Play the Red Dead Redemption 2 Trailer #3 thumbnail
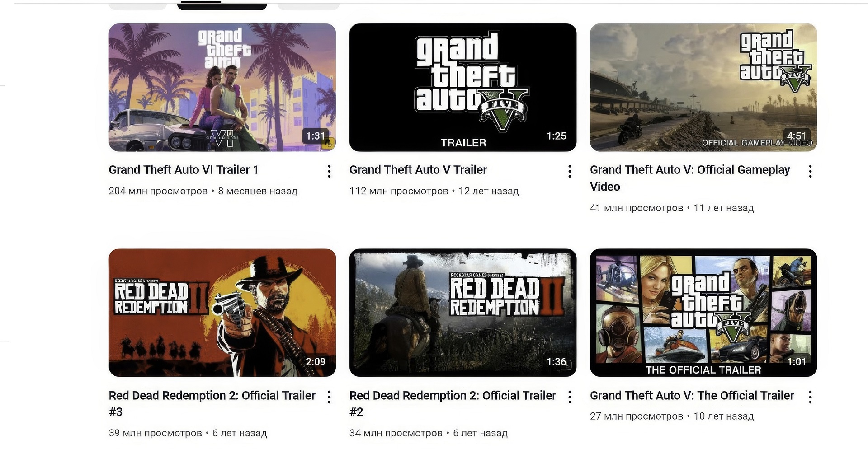868x463 pixels. point(222,313)
